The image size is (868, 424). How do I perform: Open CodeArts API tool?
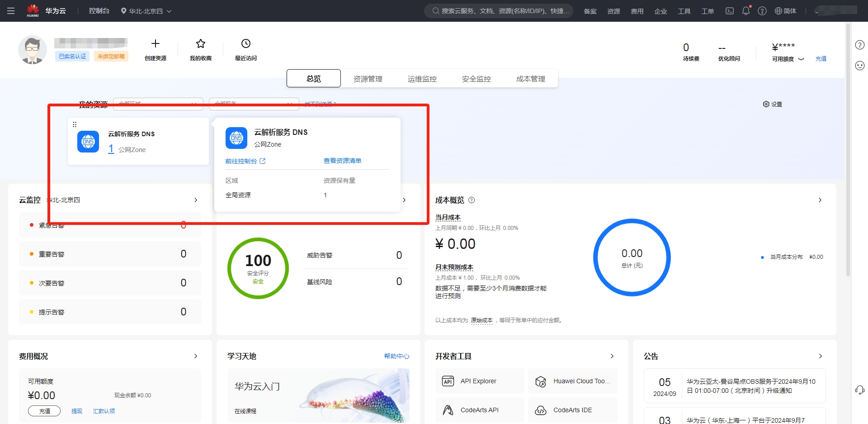click(480, 410)
